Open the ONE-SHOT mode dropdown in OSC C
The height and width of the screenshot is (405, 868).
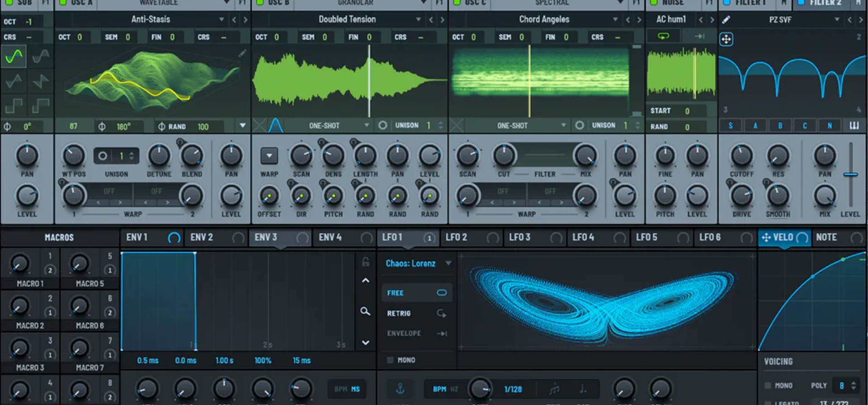pyautogui.click(x=517, y=125)
